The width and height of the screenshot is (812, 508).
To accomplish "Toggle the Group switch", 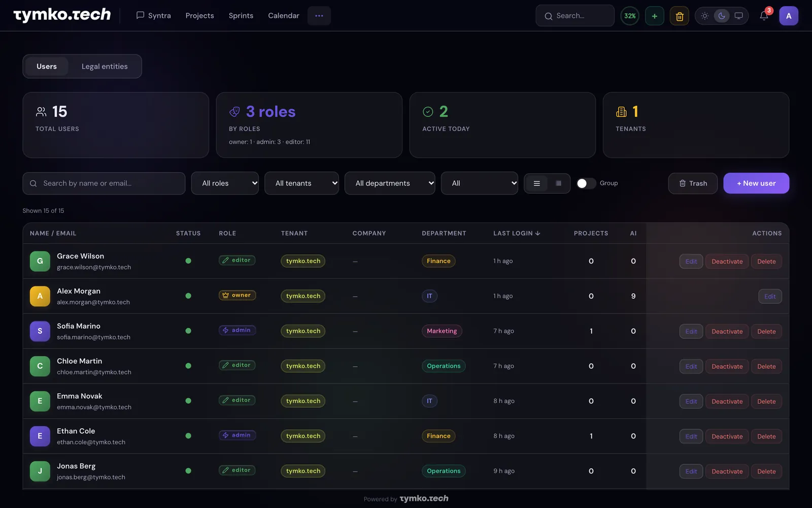I will point(586,183).
